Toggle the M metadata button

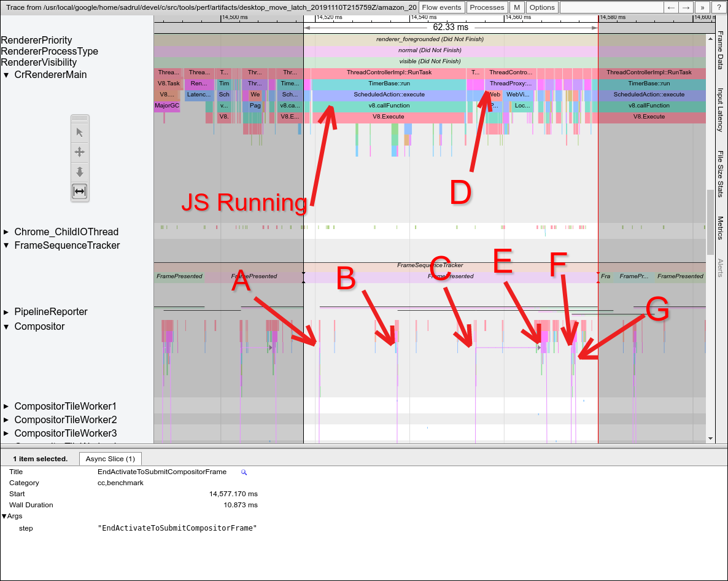[517, 7]
